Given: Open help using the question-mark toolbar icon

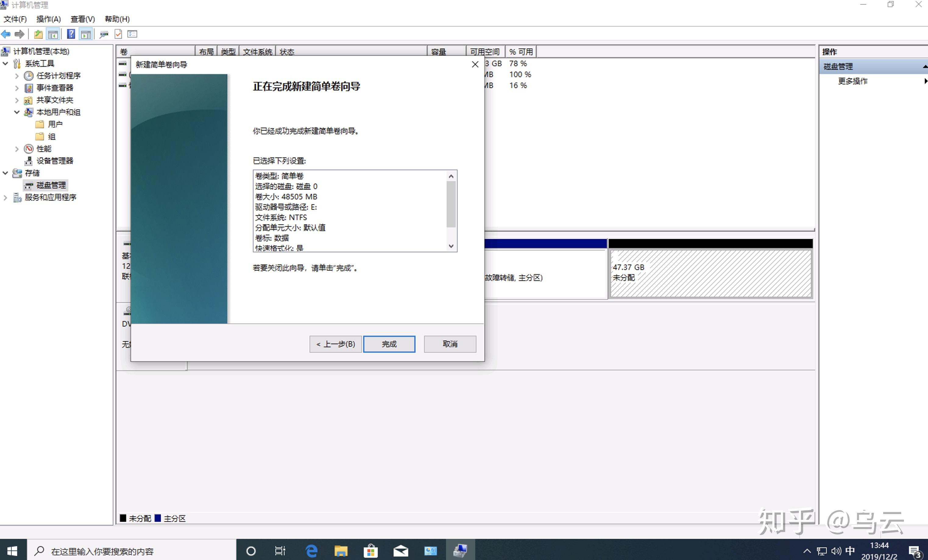Looking at the screenshot, I should (71, 34).
